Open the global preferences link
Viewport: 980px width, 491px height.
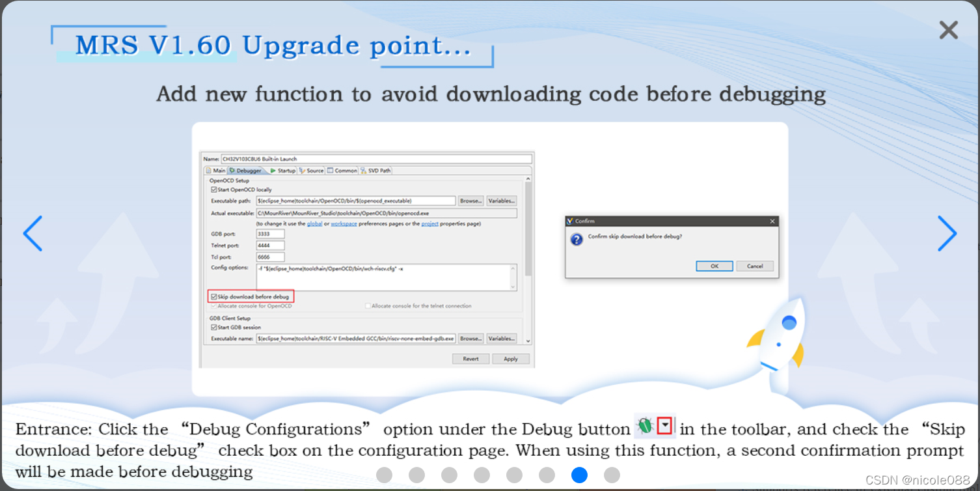pos(314,223)
